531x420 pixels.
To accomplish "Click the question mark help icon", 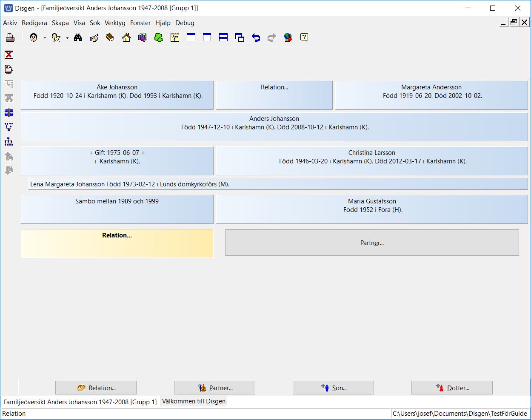I will pos(304,37).
